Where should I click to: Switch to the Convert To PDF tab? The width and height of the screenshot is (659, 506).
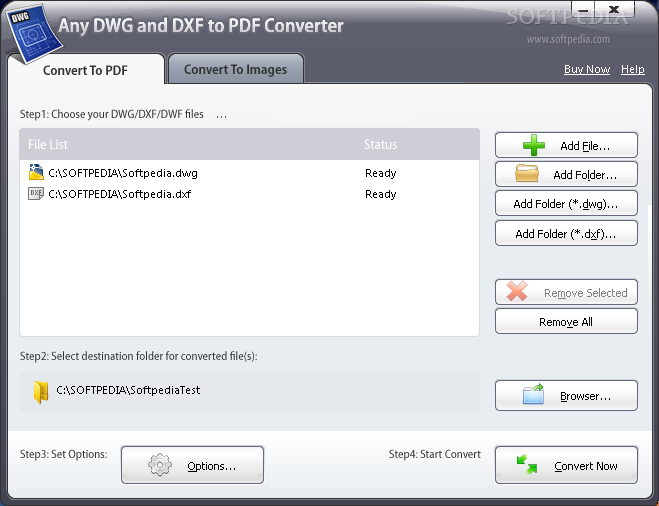85,70
